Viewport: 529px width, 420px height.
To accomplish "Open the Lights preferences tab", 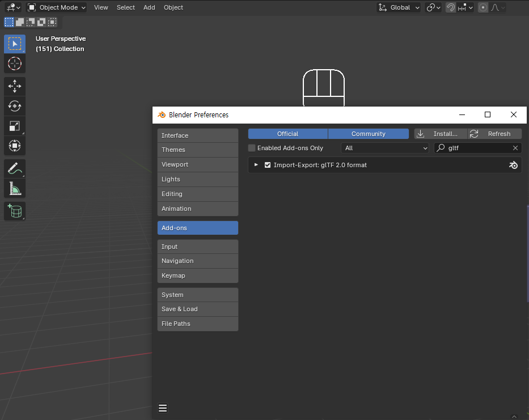I will [x=198, y=180].
